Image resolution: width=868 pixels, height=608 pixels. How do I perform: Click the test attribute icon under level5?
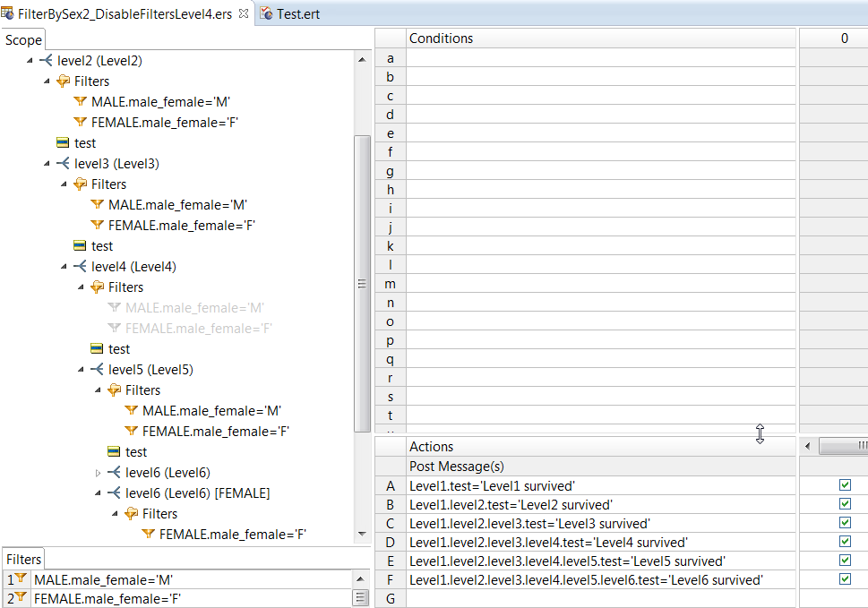[x=115, y=451]
